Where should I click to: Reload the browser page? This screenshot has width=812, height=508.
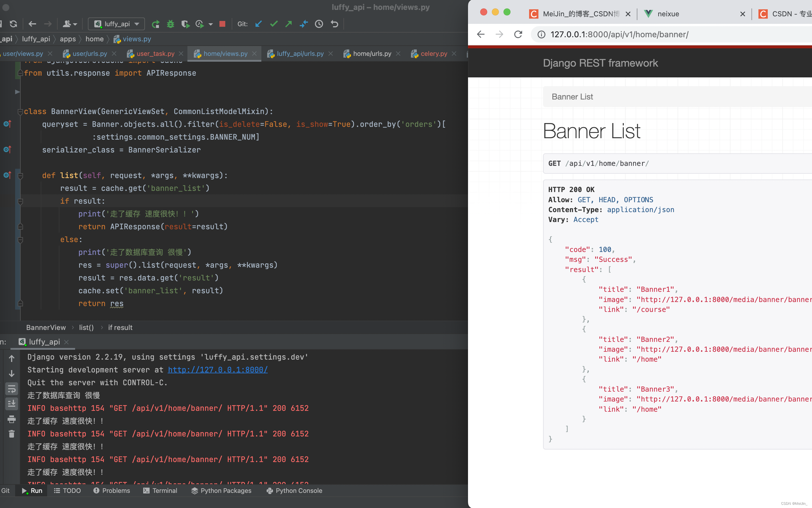[518, 34]
